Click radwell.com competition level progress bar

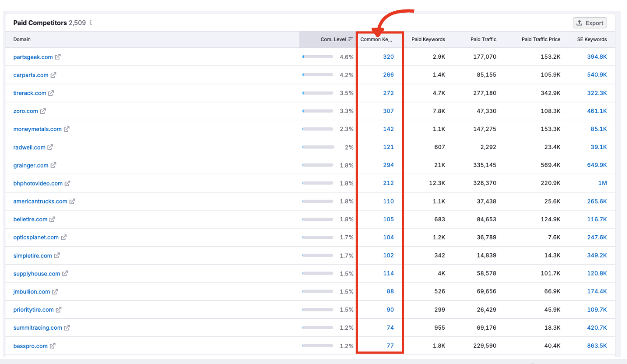(318, 147)
